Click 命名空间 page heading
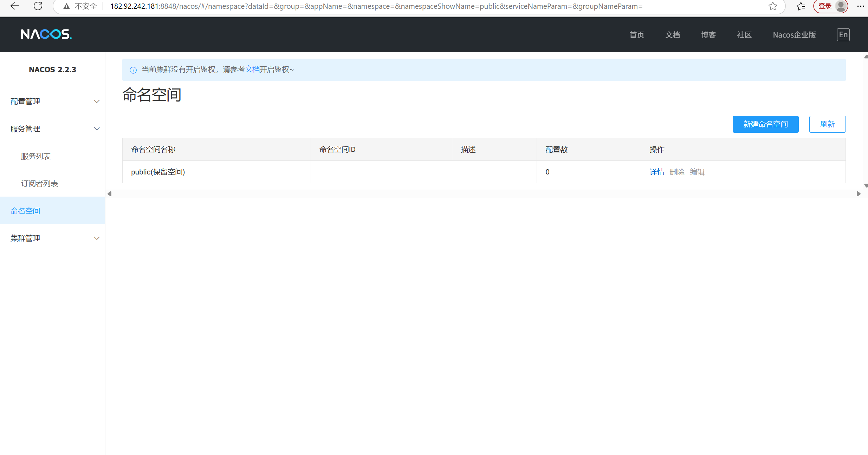Image resolution: width=868 pixels, height=455 pixels. pos(152,95)
